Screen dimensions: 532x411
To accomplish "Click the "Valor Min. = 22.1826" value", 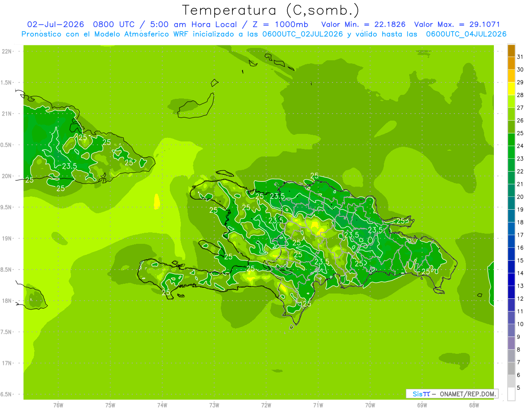I will (x=363, y=24).
